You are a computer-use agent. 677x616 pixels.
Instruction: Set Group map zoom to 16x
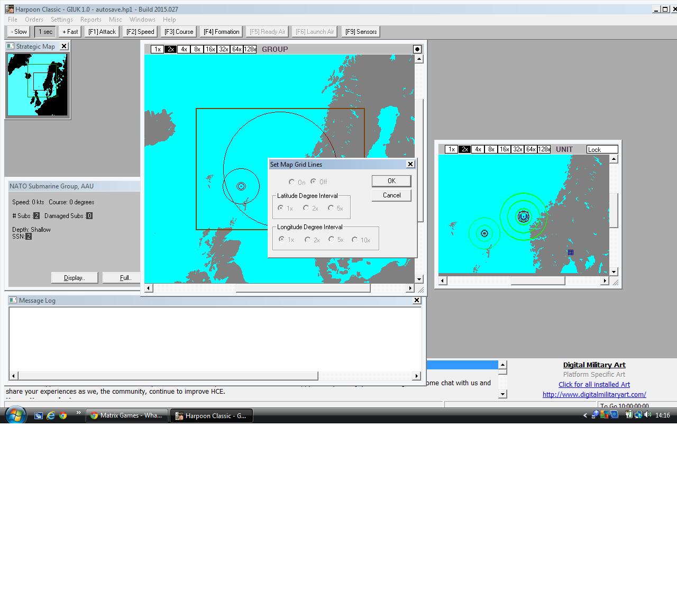pyautogui.click(x=210, y=49)
